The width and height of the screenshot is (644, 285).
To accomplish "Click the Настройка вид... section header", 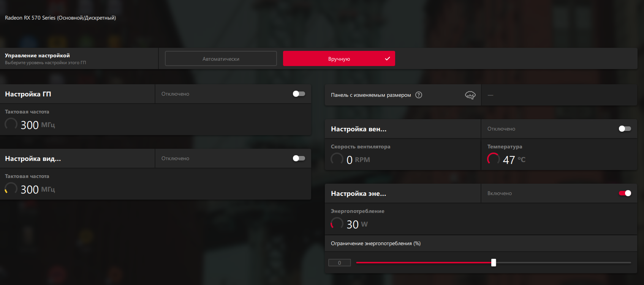I will point(33,159).
